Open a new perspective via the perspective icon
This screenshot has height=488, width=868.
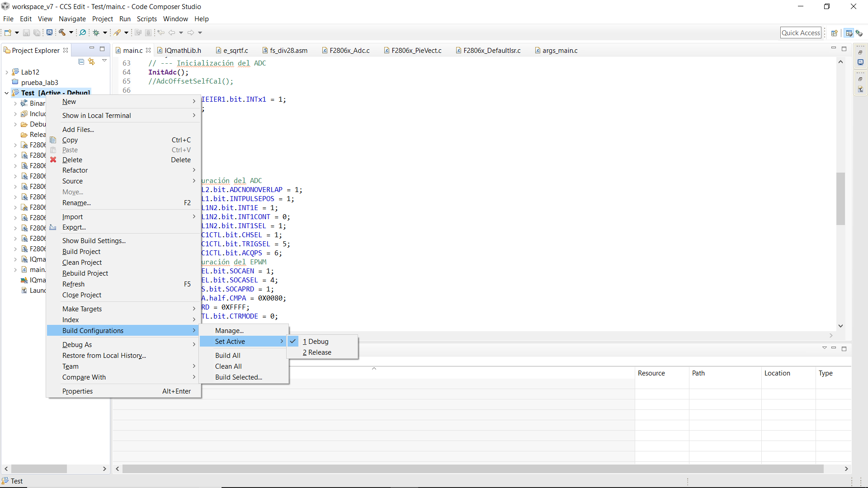tap(835, 33)
